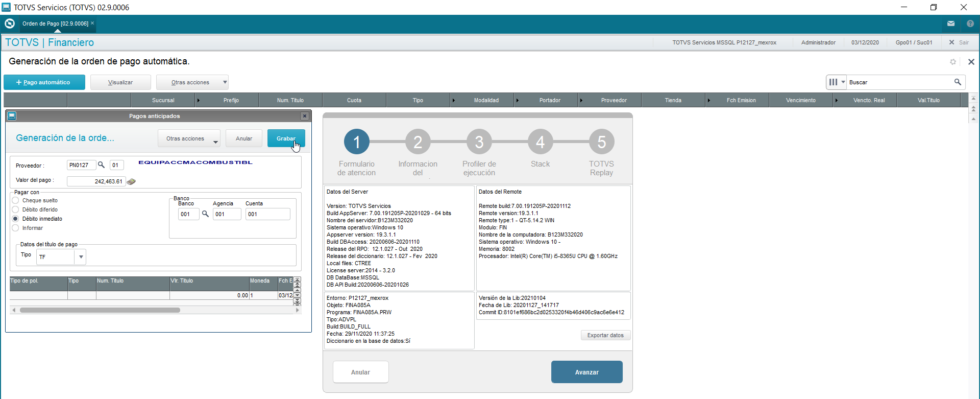Click the Sair exit button
Viewport: 980px width, 399px height.
(959, 42)
